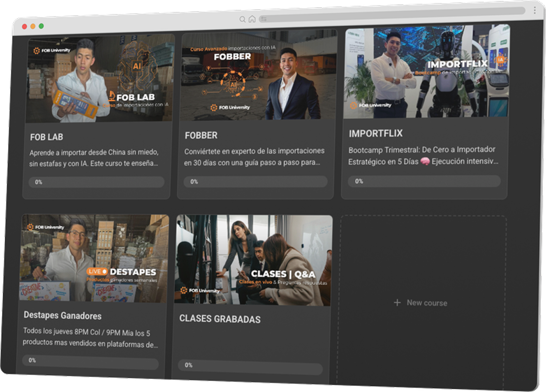Select the CLASES | Q&A thumbnail image

click(254, 260)
